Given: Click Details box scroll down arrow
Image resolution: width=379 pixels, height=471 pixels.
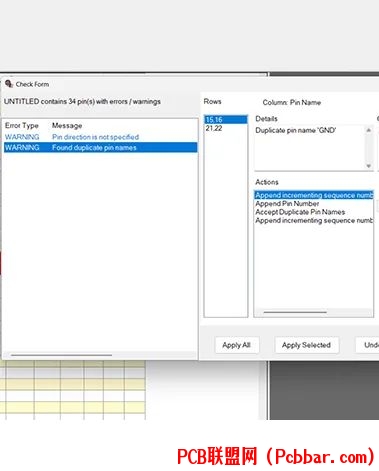Looking at the screenshot, I should [369, 166].
